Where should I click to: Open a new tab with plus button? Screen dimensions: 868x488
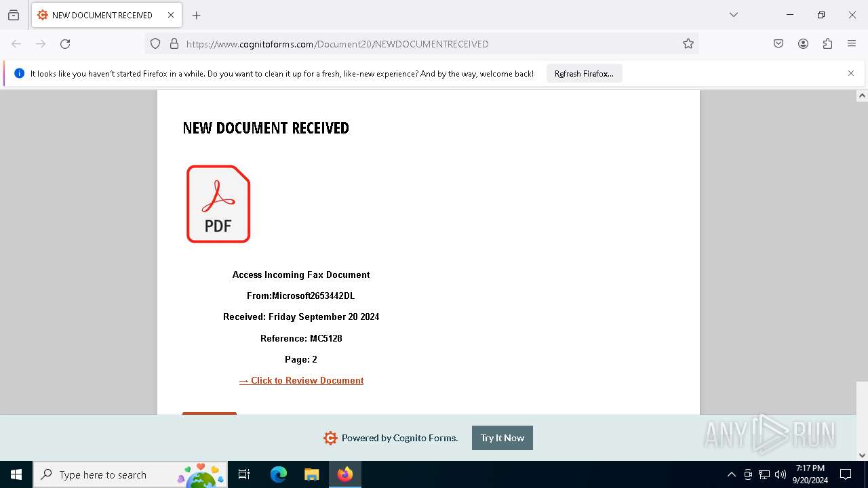click(x=197, y=15)
